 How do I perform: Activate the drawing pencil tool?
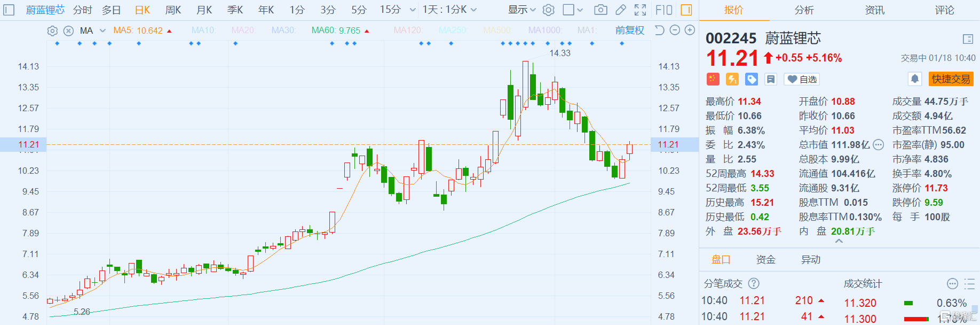(620, 10)
